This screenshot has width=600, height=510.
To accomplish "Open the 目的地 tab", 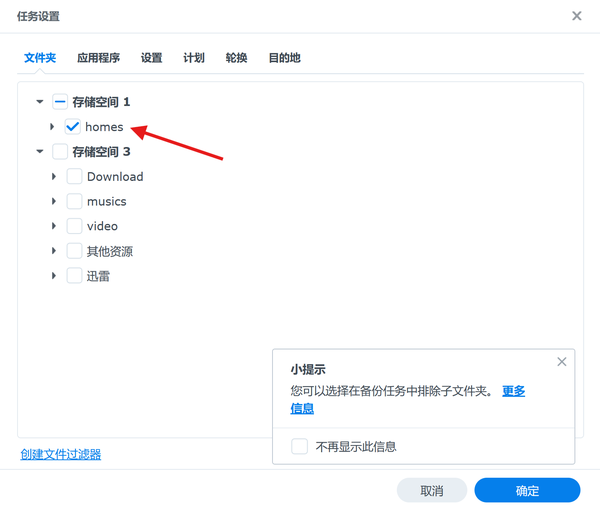I will [x=284, y=58].
